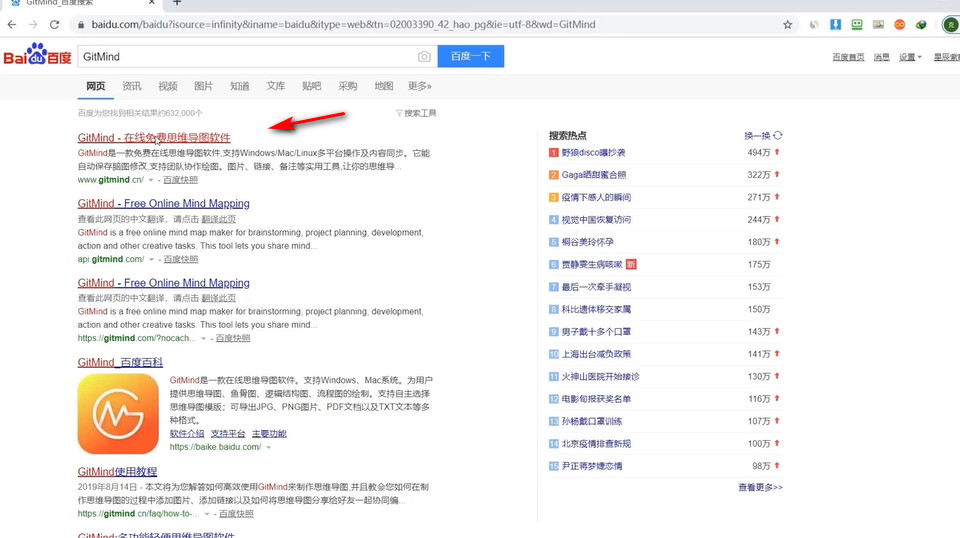This screenshot has height=538, width=960.
Task: Open hot search Gaga晒甜蜜合照
Action: [594, 175]
